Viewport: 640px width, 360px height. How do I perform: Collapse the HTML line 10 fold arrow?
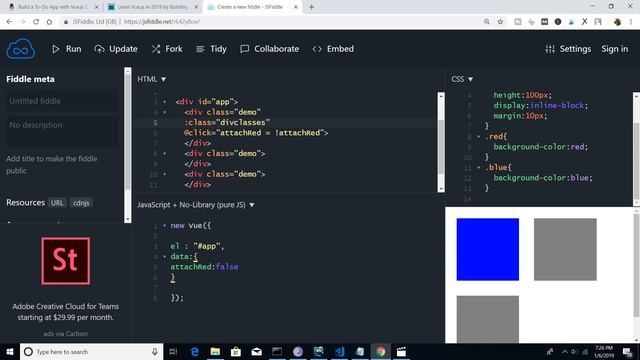click(165, 174)
